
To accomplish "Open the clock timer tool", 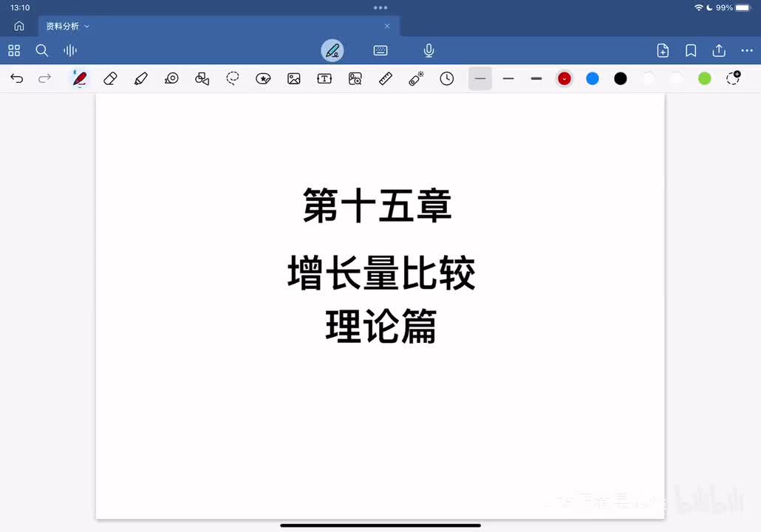I will pos(446,78).
